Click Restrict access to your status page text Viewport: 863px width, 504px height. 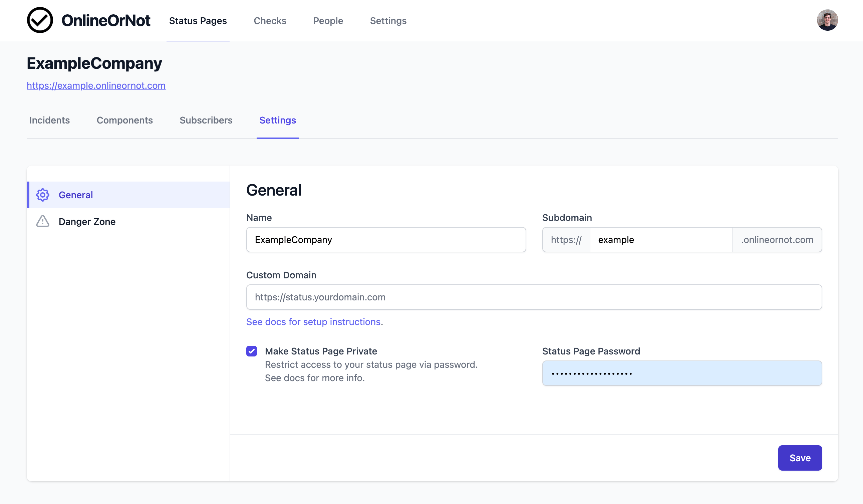click(371, 364)
